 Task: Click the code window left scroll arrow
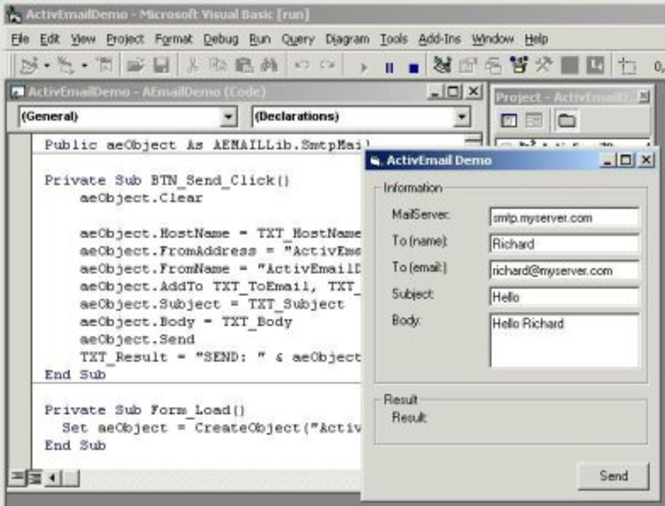point(53,478)
